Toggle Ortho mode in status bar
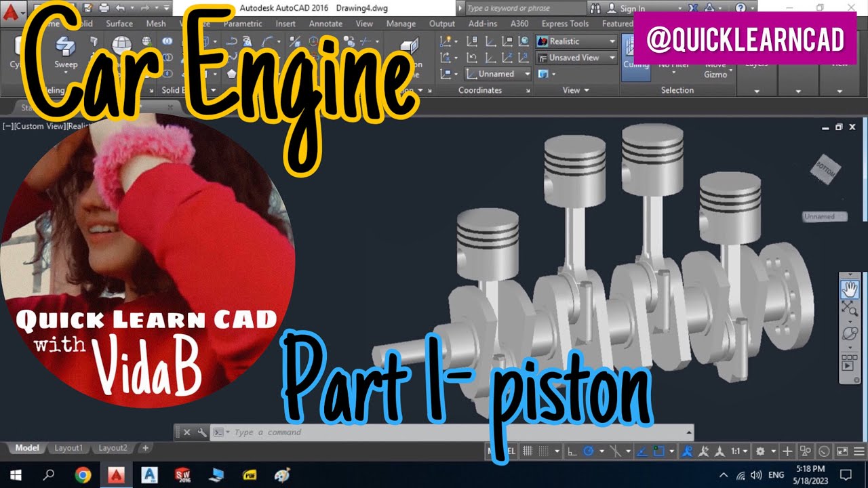This screenshot has width=868, height=488. tap(572, 451)
